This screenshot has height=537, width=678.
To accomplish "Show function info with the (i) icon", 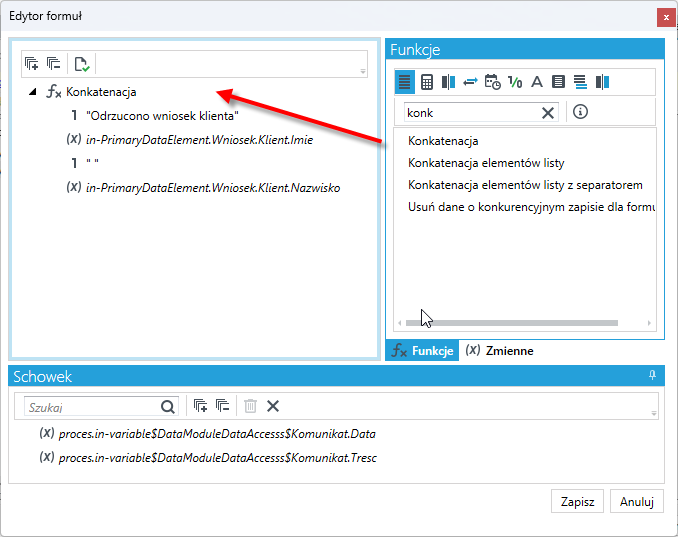I will (580, 112).
